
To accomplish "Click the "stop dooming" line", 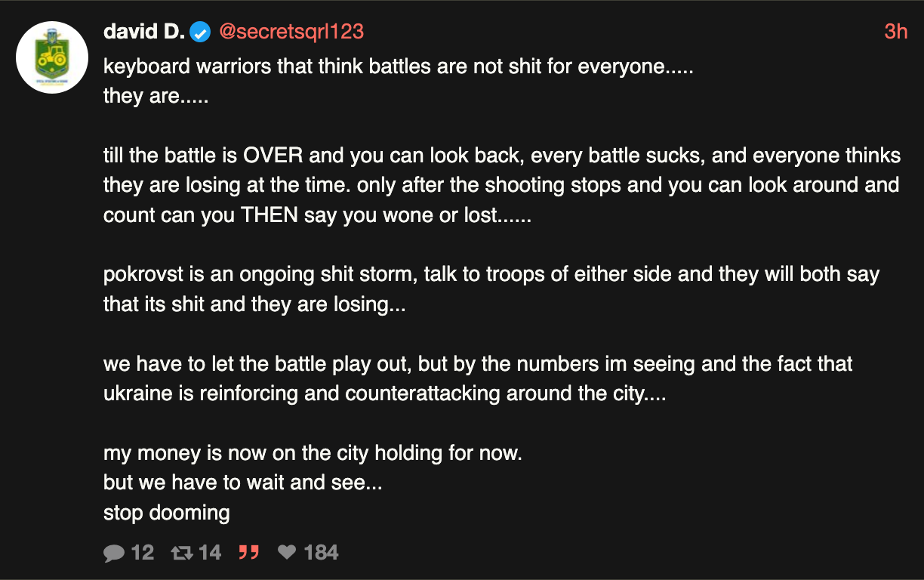I will point(166,514).
